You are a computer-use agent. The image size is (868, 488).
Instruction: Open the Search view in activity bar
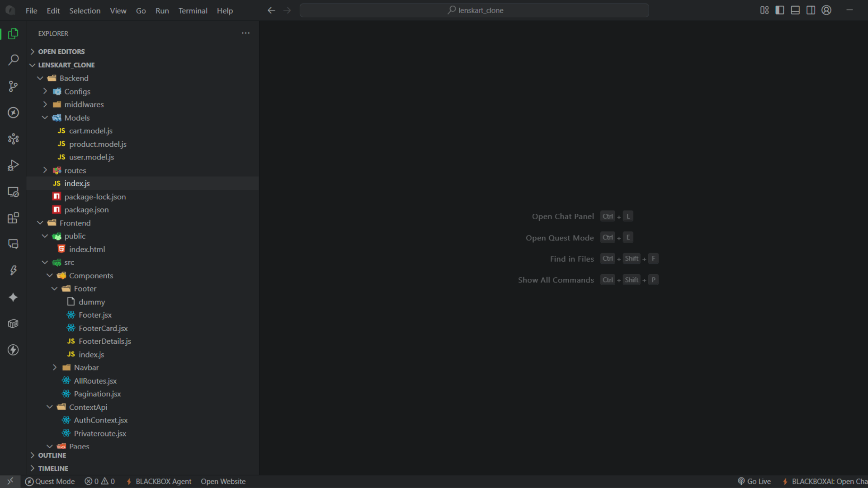13,60
